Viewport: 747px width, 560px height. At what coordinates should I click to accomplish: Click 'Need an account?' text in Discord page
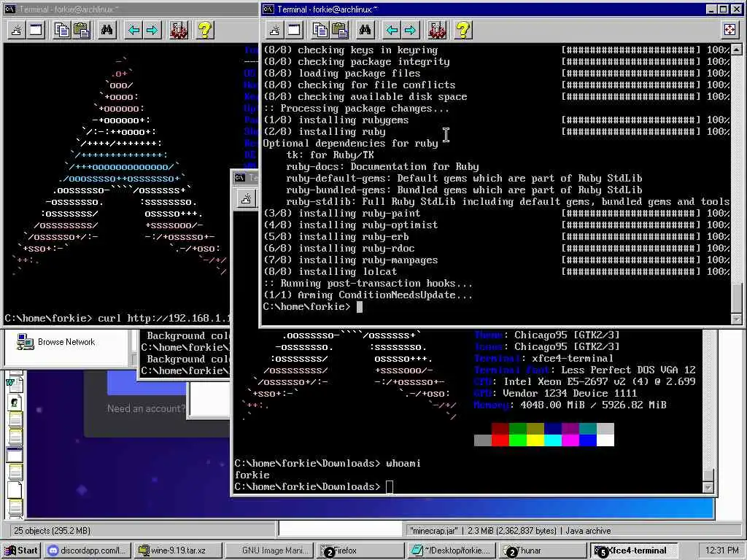146,408
